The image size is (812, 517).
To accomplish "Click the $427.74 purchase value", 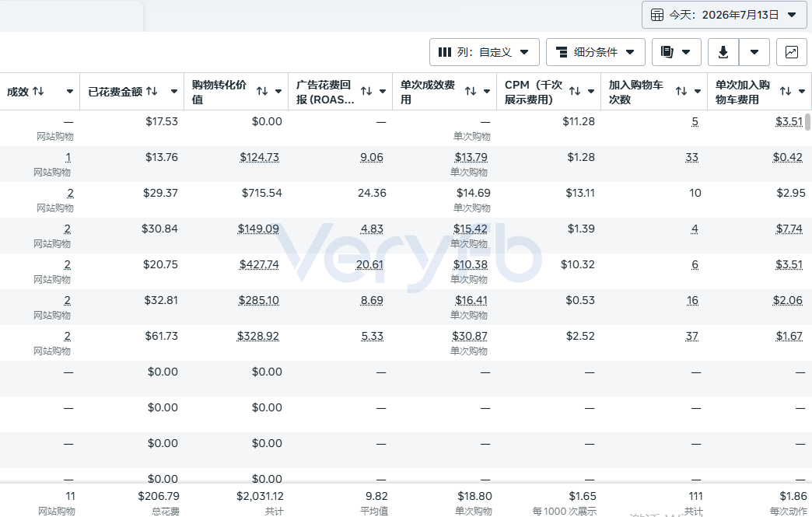I will 259,264.
